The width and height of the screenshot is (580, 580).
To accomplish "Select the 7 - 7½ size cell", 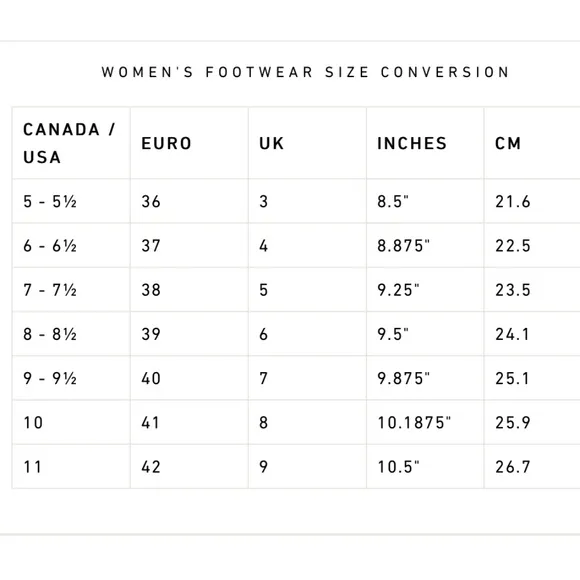I will (71, 290).
